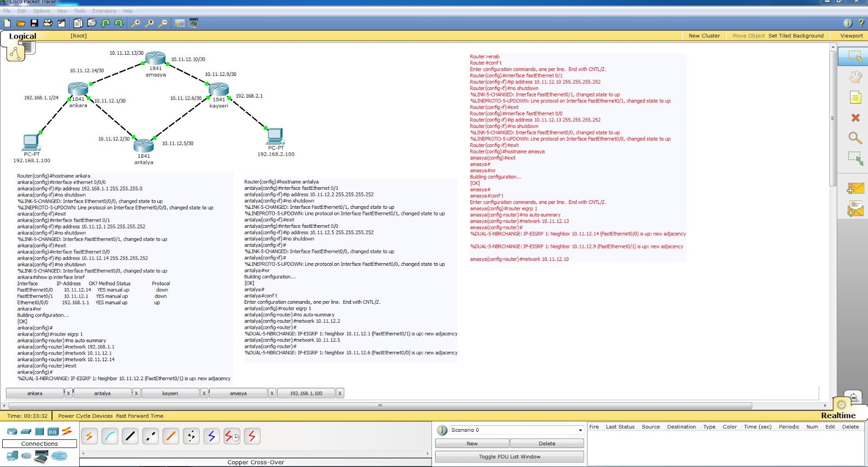Viewport: 868px width, 467px height.
Task: Open the Options menu
Action: tap(41, 11)
